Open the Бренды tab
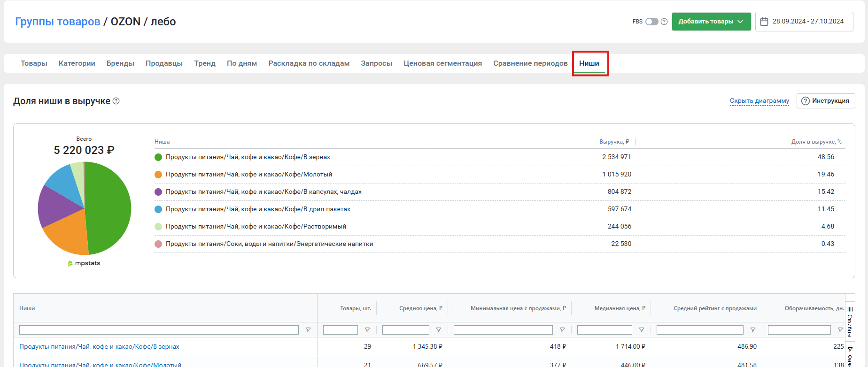Image resolution: width=868 pixels, height=367 pixels. 120,63
